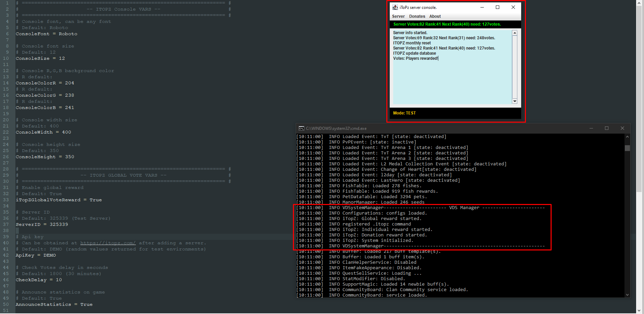
Task: Click line number 38 in the editor gutter
Action: (x=6, y=231)
